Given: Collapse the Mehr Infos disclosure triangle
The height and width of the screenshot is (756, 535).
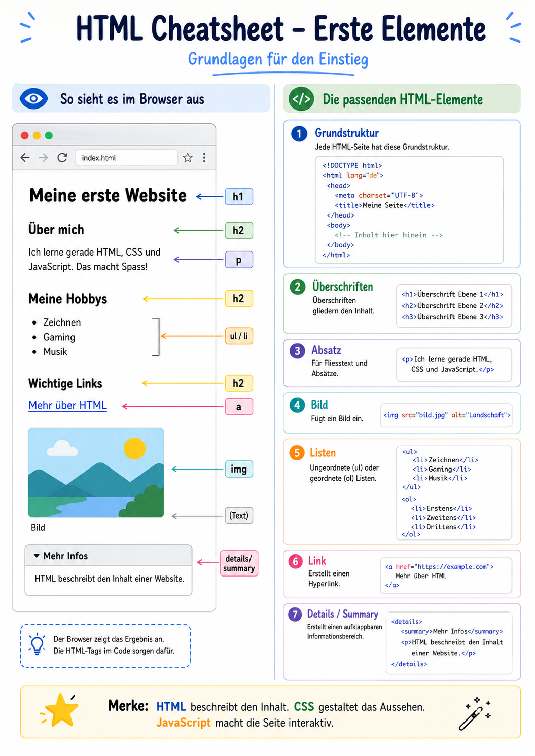Looking at the screenshot, I should point(37,556).
